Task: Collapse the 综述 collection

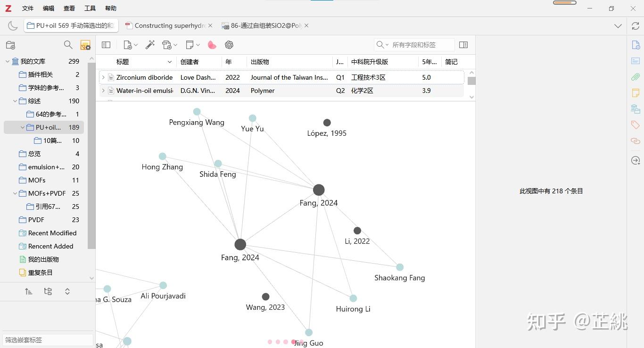Action: tap(15, 101)
